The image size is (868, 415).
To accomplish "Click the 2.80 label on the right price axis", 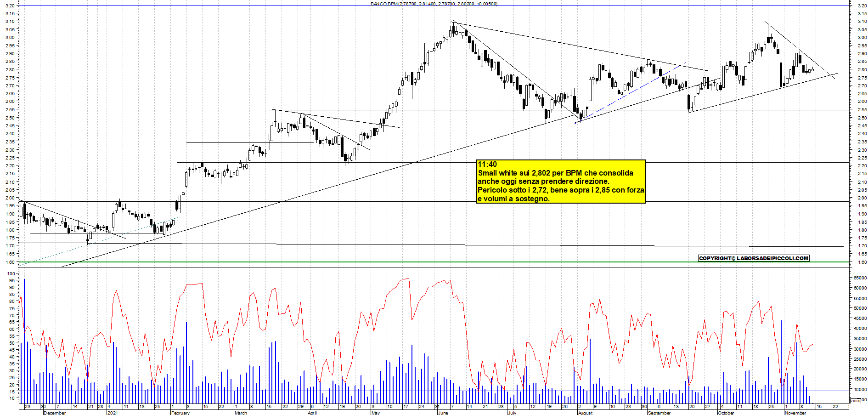I will pos(862,70).
